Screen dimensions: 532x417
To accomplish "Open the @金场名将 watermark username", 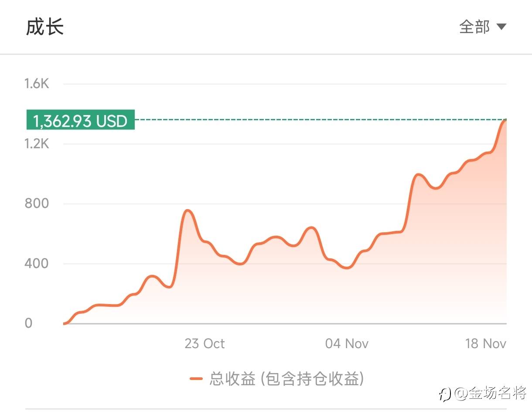I will [491, 394].
